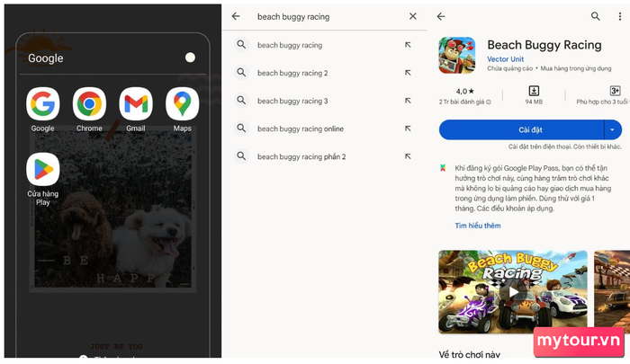
Task: Open the Tìm hiểu thêm link
Action: click(x=478, y=226)
